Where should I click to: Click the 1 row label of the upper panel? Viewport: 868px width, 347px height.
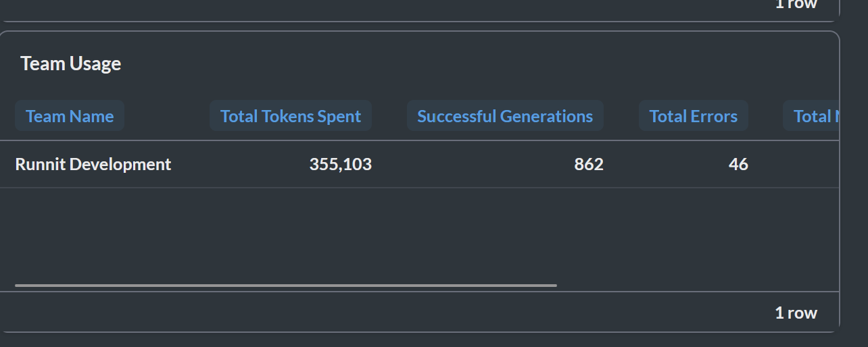(796, 4)
